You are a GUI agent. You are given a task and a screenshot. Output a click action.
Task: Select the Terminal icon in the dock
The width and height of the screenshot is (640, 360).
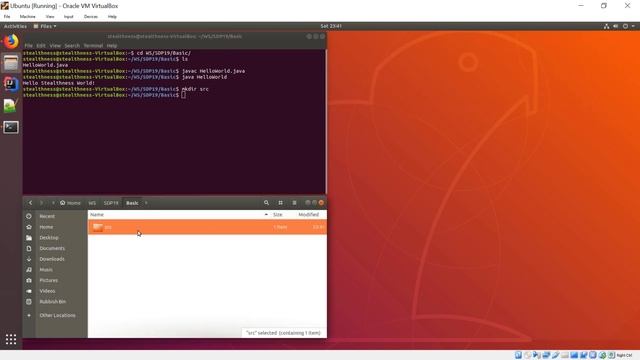pyautogui.click(x=11, y=127)
